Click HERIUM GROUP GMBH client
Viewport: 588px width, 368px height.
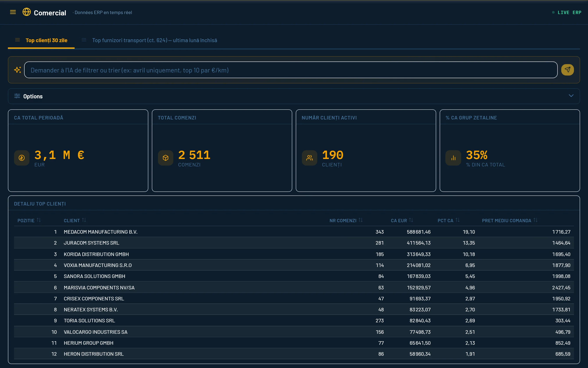(88, 343)
